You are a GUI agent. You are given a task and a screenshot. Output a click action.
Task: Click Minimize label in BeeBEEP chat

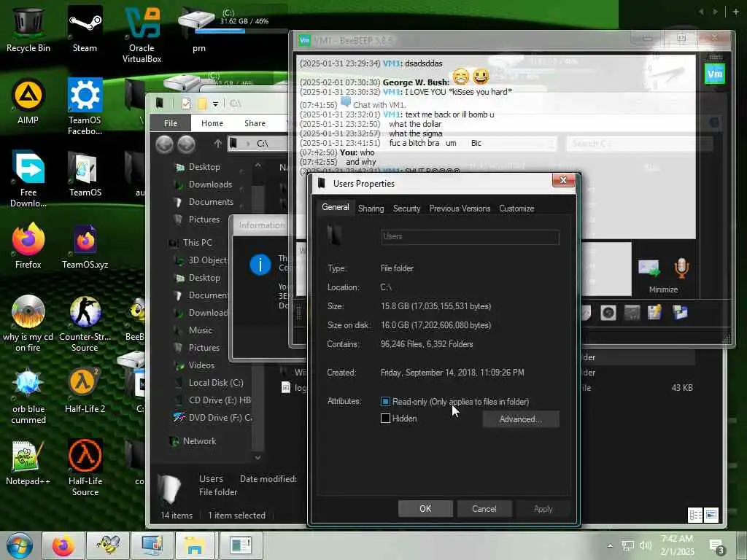click(x=663, y=289)
